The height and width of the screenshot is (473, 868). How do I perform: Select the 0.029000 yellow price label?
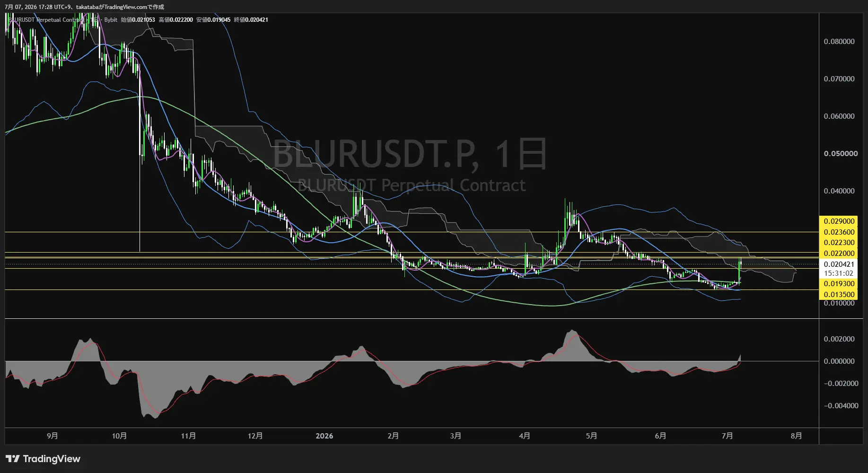pos(839,221)
